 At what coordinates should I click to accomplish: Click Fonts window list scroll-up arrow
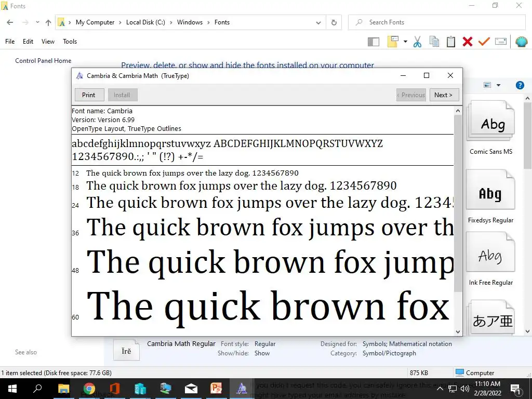527,98
